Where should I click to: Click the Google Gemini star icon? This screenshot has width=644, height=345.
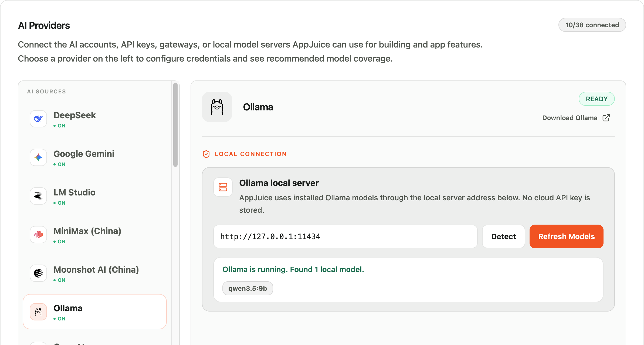tap(38, 157)
